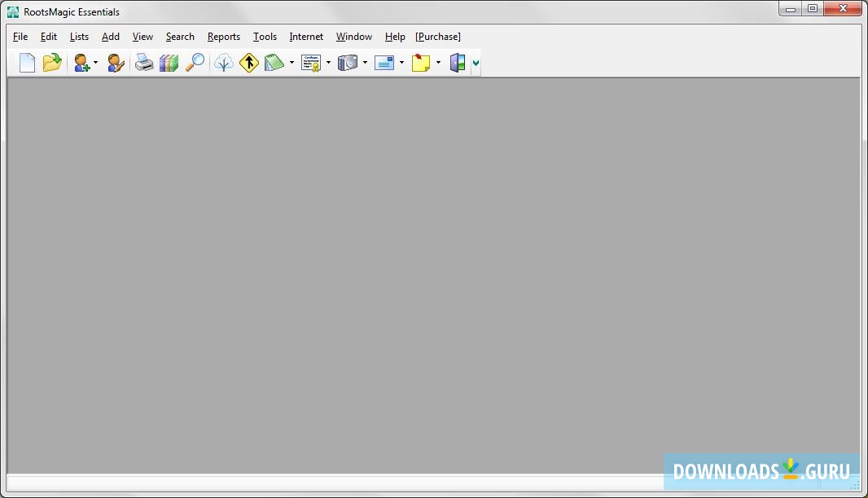The height and width of the screenshot is (498, 868).
Task: Expand the certificate dropdown arrow
Action: [328, 63]
